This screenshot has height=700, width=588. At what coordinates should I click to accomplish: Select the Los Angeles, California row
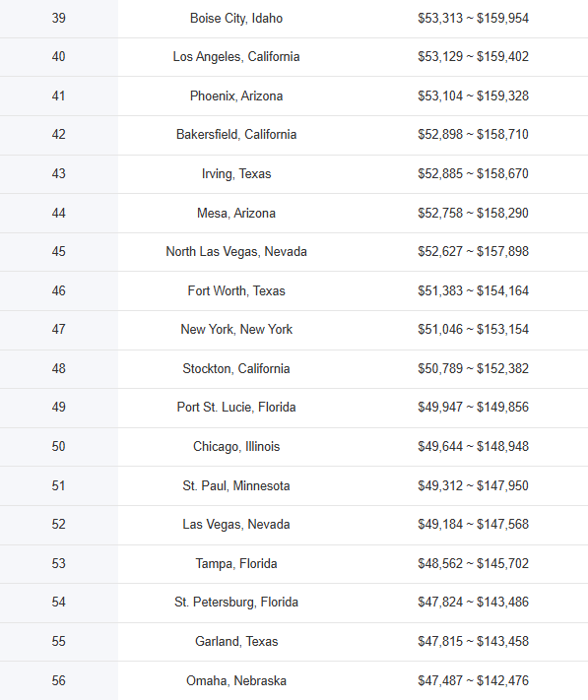pos(294,57)
